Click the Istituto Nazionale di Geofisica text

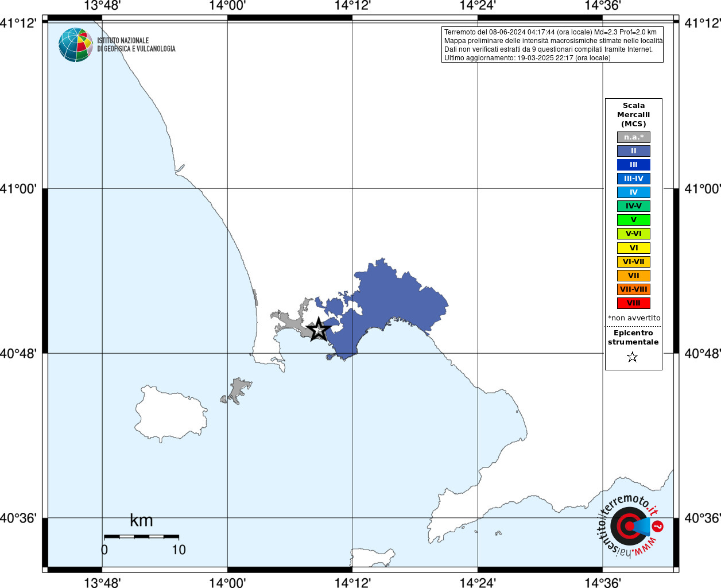[x=136, y=45]
